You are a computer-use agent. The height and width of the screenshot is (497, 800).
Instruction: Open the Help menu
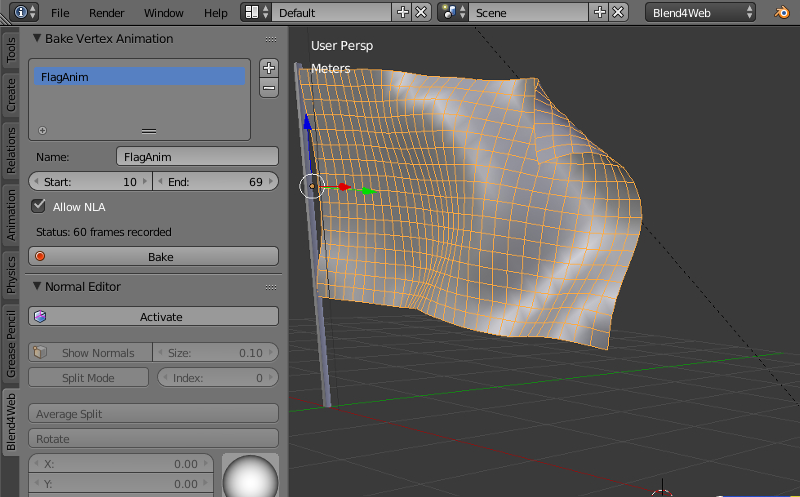click(x=215, y=13)
